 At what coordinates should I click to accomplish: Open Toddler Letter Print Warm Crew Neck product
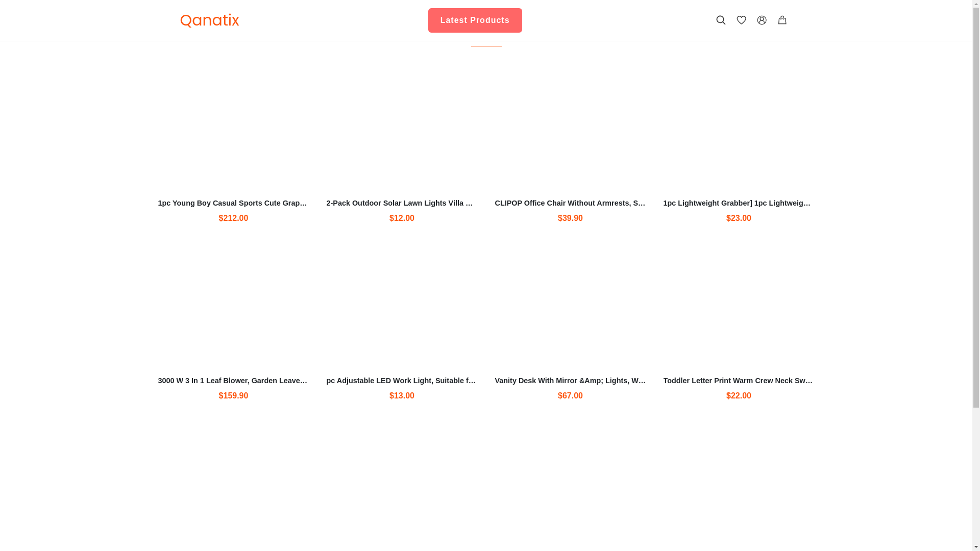point(739,381)
